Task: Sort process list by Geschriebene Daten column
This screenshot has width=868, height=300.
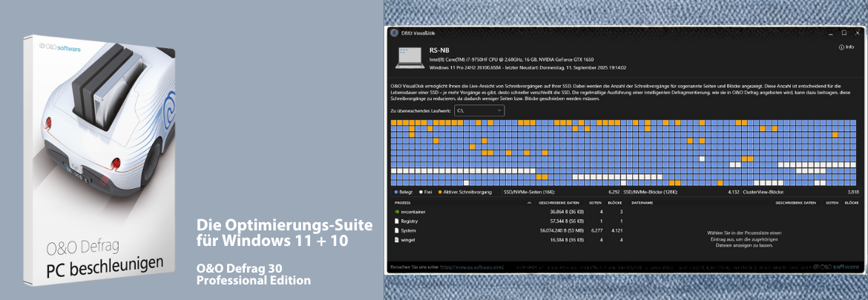Action: (557, 202)
